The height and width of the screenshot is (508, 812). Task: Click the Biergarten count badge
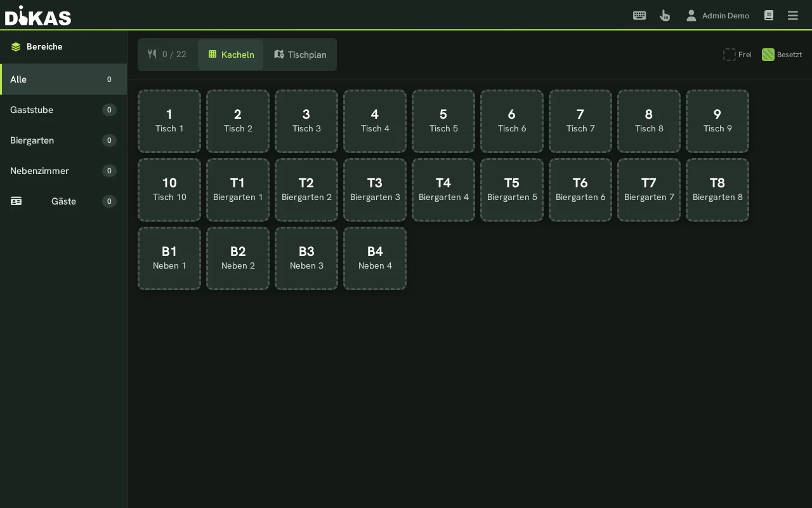pyautogui.click(x=109, y=140)
